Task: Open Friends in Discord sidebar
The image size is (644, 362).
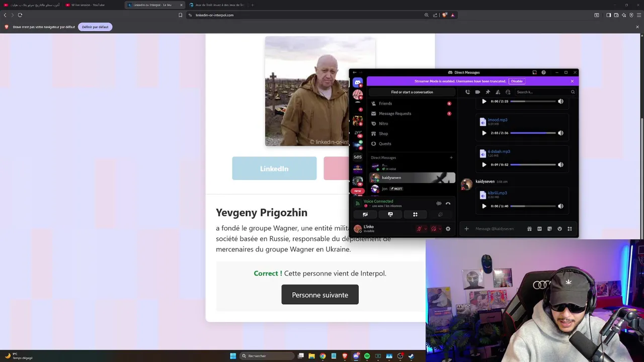Action: click(412, 104)
